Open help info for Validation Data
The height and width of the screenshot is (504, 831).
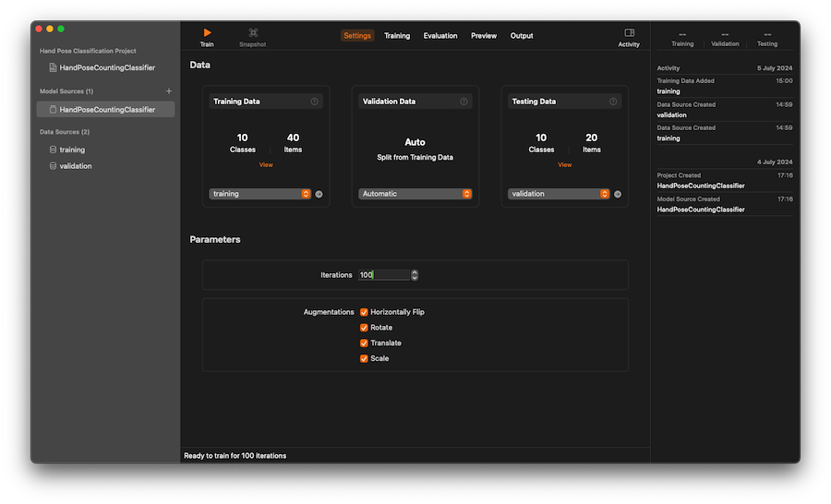[464, 102]
